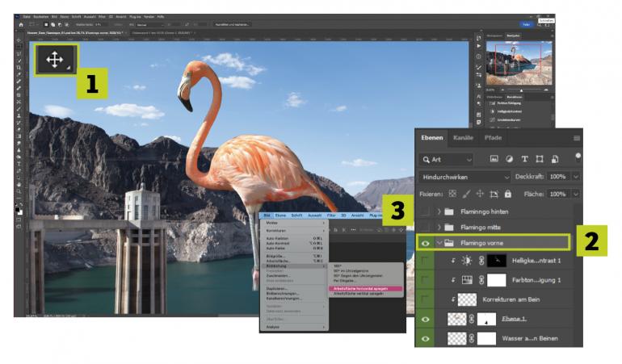The image size is (622, 364).
Task: Open the Bilddrehung submenu entry
Action: 294,266
